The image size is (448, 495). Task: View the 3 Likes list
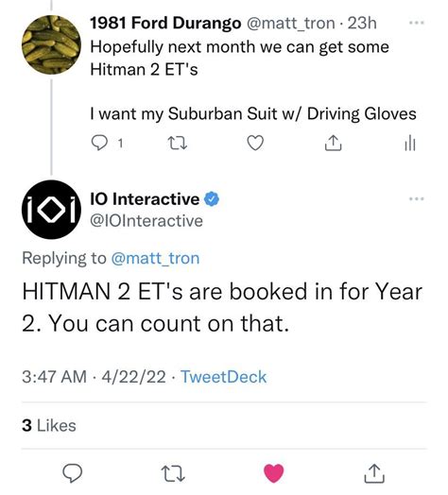(x=49, y=425)
